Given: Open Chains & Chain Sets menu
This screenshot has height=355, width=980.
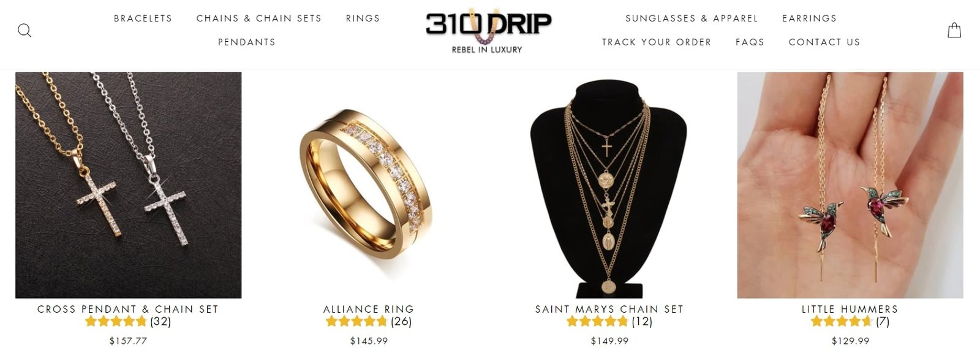Looking at the screenshot, I should coord(259,18).
